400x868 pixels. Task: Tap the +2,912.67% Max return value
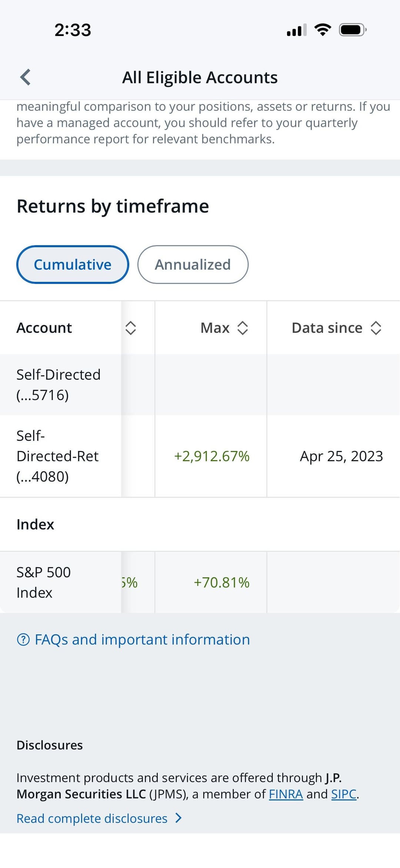(x=211, y=456)
